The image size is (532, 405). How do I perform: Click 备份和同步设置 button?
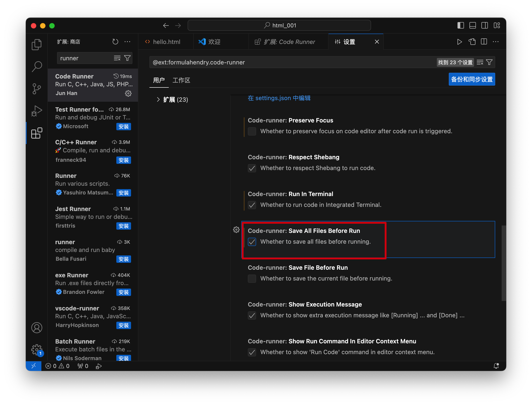(x=472, y=79)
